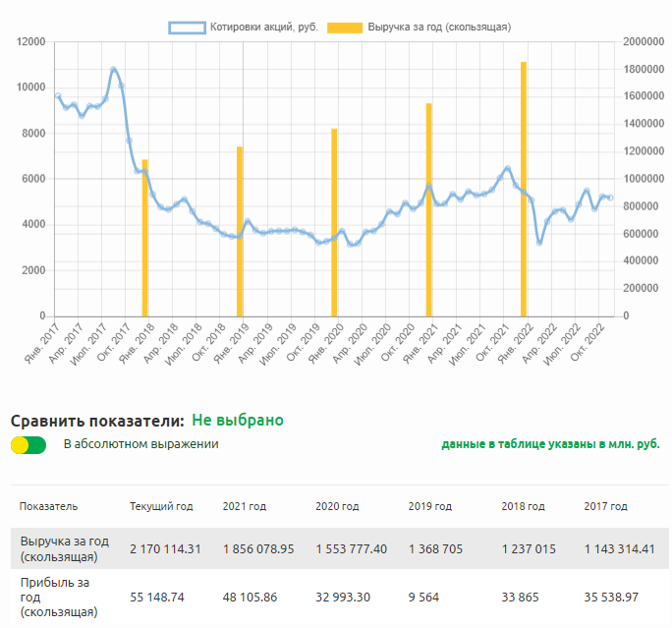Click the tallest yellow bar at Янв. 2022
The width and height of the screenshot is (672, 628).
pos(524,192)
